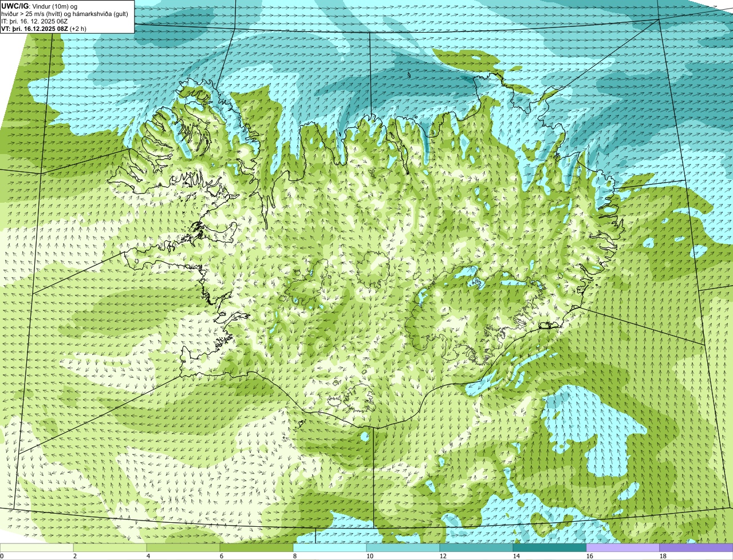Click the legend scale label "18"
The height and width of the screenshot is (560, 733).
(x=663, y=556)
